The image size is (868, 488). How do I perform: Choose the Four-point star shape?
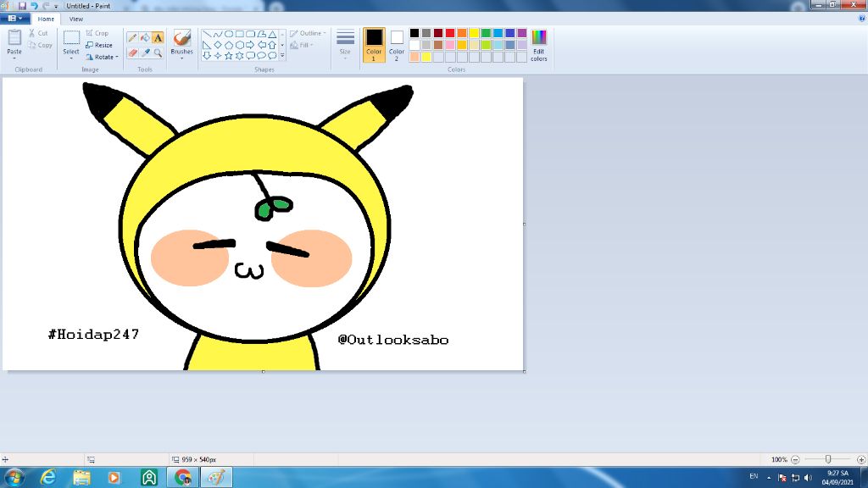218,55
